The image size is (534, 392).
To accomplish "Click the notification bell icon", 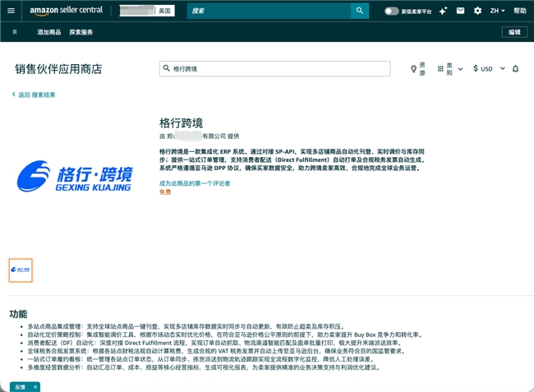I will [x=515, y=69].
